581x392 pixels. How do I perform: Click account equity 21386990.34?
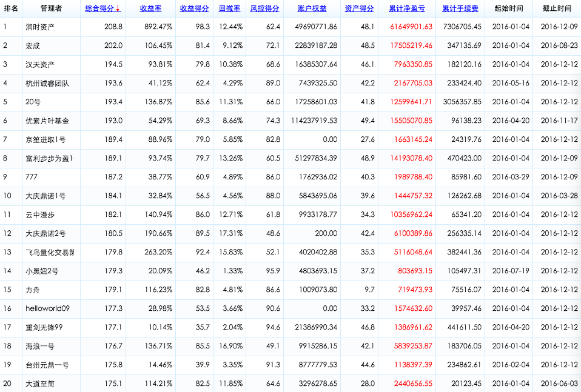[316, 327]
